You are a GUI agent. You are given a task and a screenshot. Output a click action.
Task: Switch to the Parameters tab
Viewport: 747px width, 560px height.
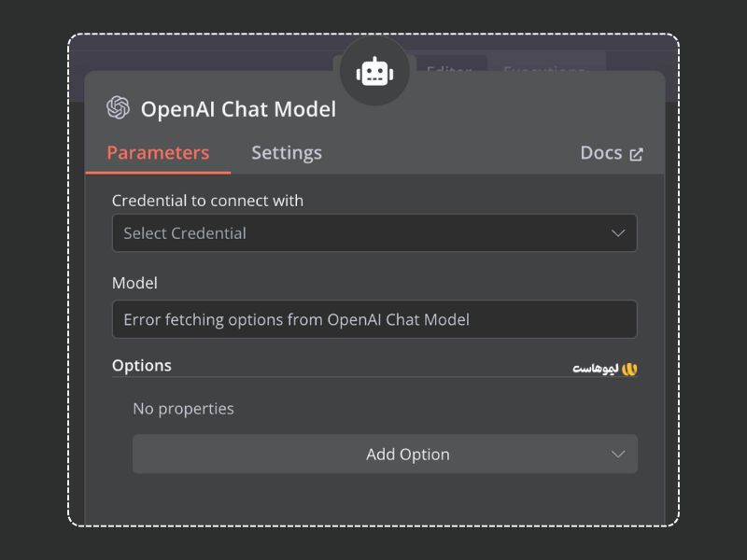tap(158, 153)
